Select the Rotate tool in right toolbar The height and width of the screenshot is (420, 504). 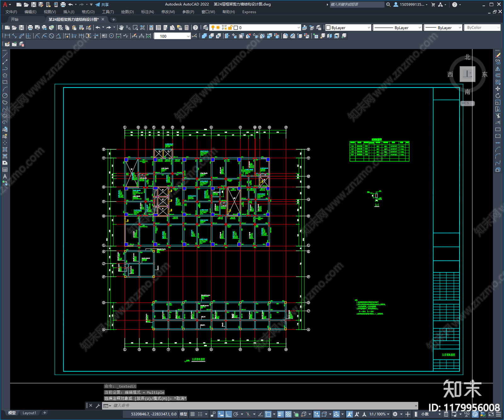tap(498, 95)
